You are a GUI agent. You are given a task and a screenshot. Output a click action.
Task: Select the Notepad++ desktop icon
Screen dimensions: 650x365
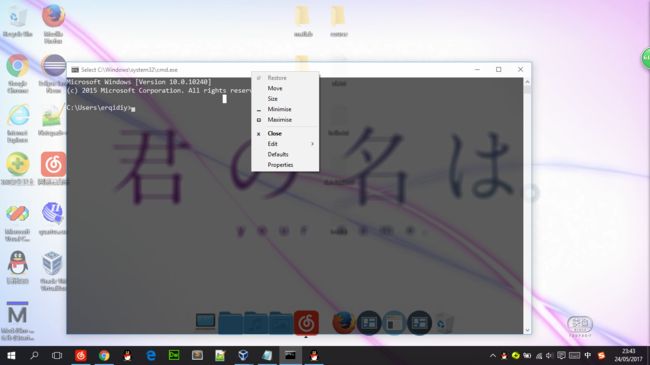(x=52, y=120)
